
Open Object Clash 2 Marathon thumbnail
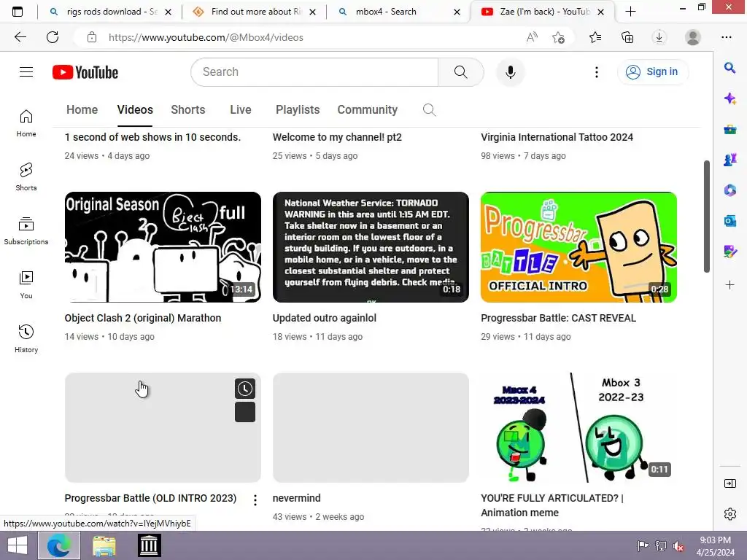tap(163, 246)
